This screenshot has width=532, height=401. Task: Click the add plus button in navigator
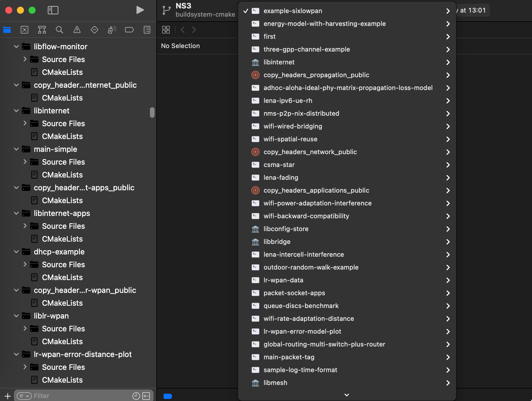[x=8, y=396]
